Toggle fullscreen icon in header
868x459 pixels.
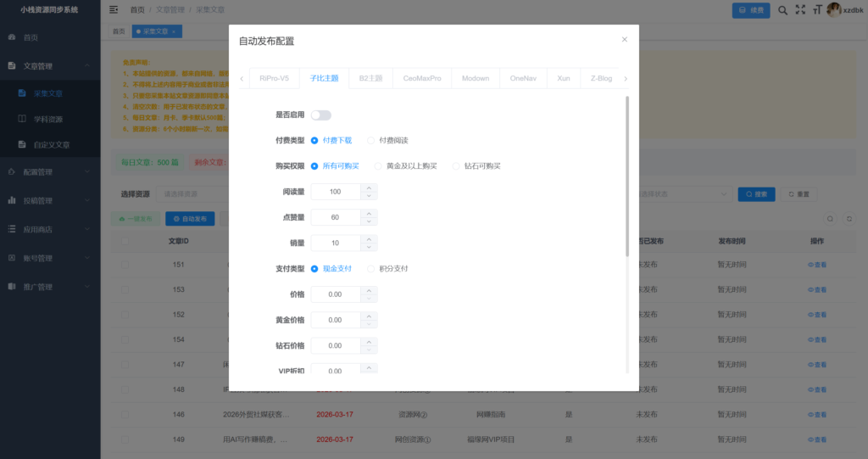(800, 10)
